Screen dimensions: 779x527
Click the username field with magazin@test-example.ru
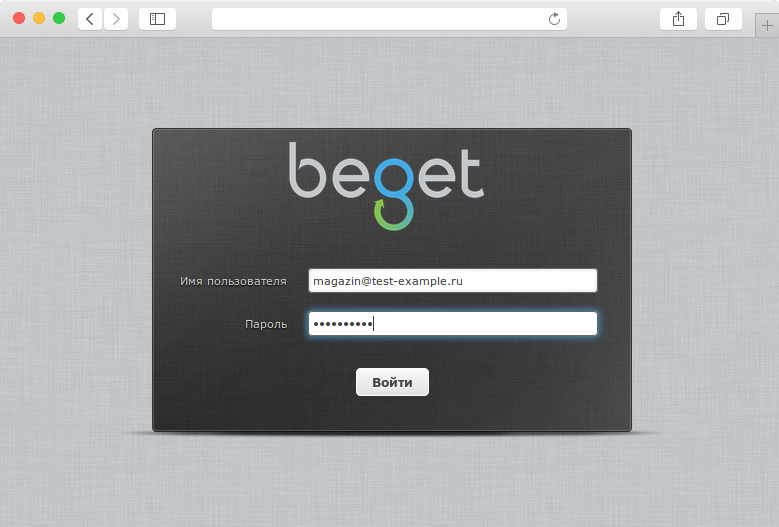click(453, 281)
